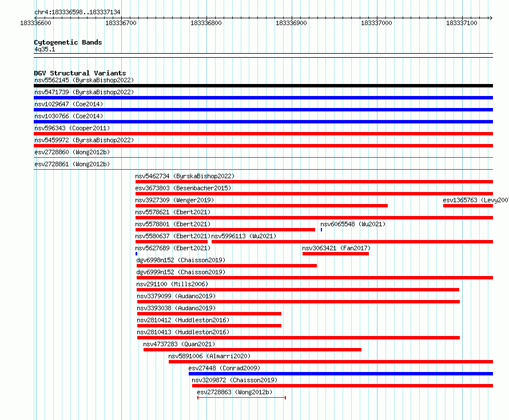Click the 4q35.1 cytogenetic band label
This screenshot has height=420, width=509.
[45, 49]
